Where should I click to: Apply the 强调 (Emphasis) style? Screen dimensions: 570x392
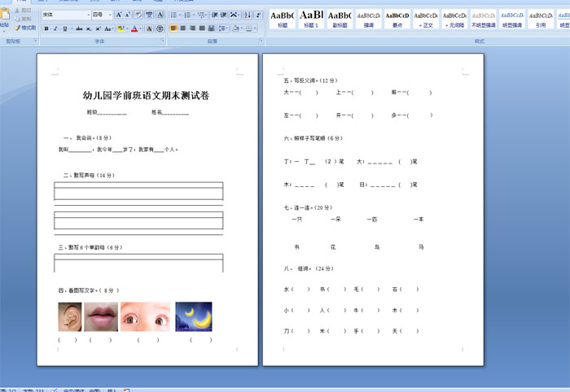pyautogui.click(x=369, y=19)
